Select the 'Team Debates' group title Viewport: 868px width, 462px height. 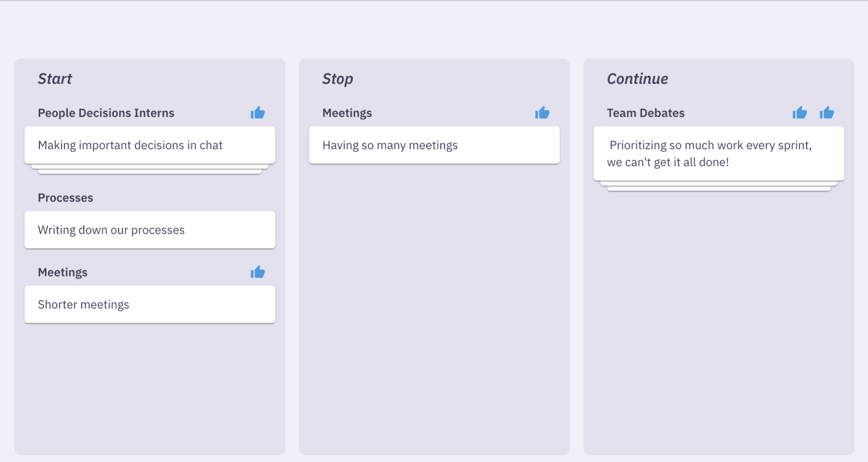(645, 113)
